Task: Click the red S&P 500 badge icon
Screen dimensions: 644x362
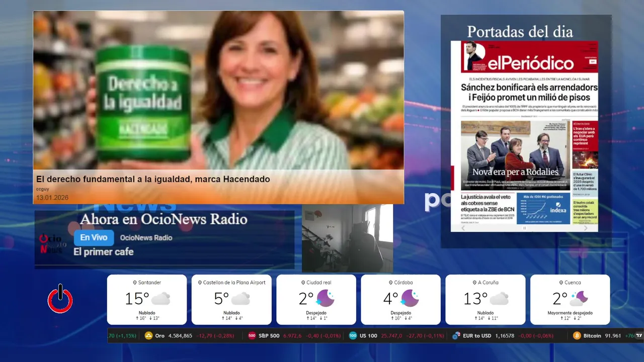Action: pyautogui.click(x=252, y=335)
